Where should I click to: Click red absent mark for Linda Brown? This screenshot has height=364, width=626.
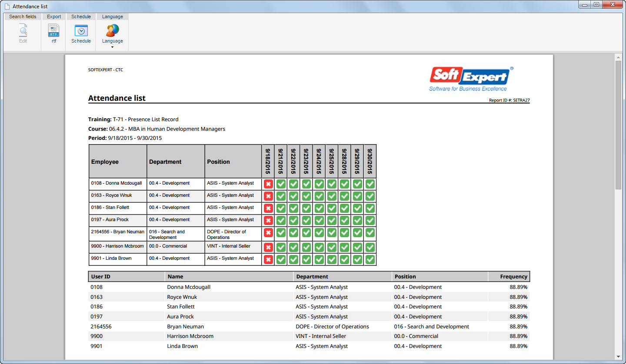click(x=268, y=259)
